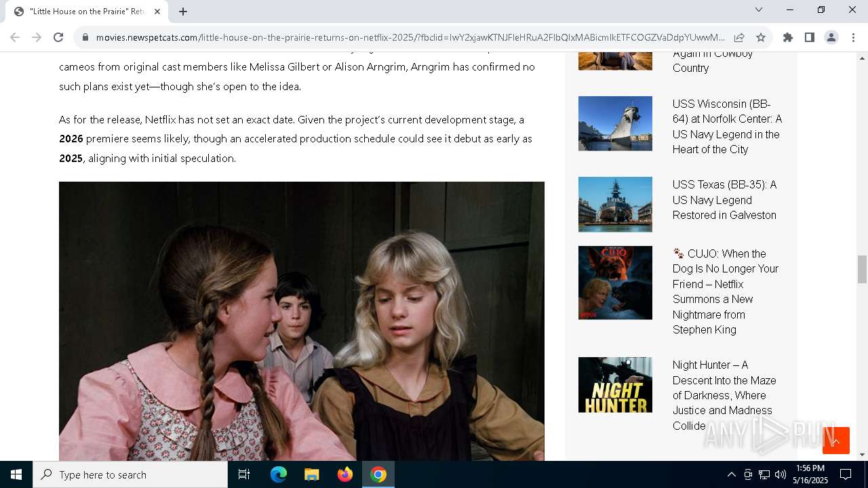Open the network status tray icon
This screenshot has height=488, width=868.
[764, 474]
